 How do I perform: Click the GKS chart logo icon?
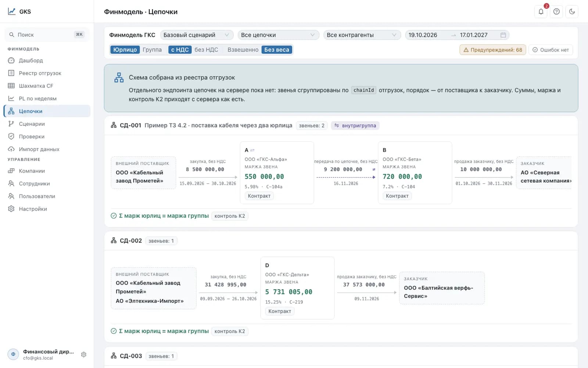click(12, 11)
